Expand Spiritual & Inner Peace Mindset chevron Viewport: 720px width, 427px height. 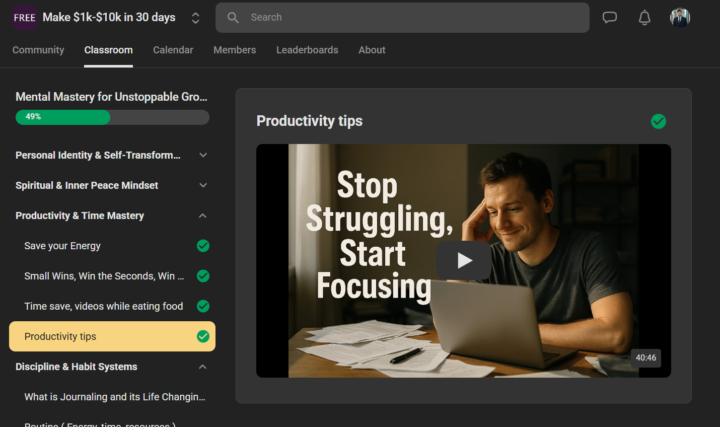coord(203,185)
